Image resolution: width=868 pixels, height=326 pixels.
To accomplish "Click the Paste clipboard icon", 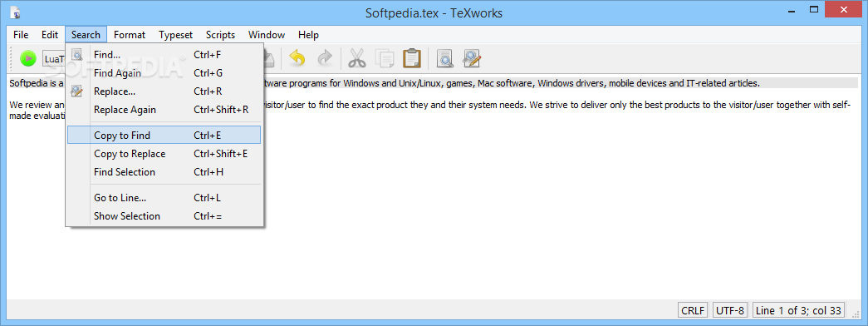I will point(412,57).
